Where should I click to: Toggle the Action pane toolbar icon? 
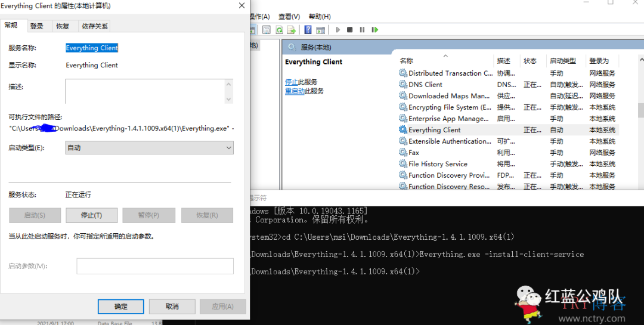coord(321,30)
